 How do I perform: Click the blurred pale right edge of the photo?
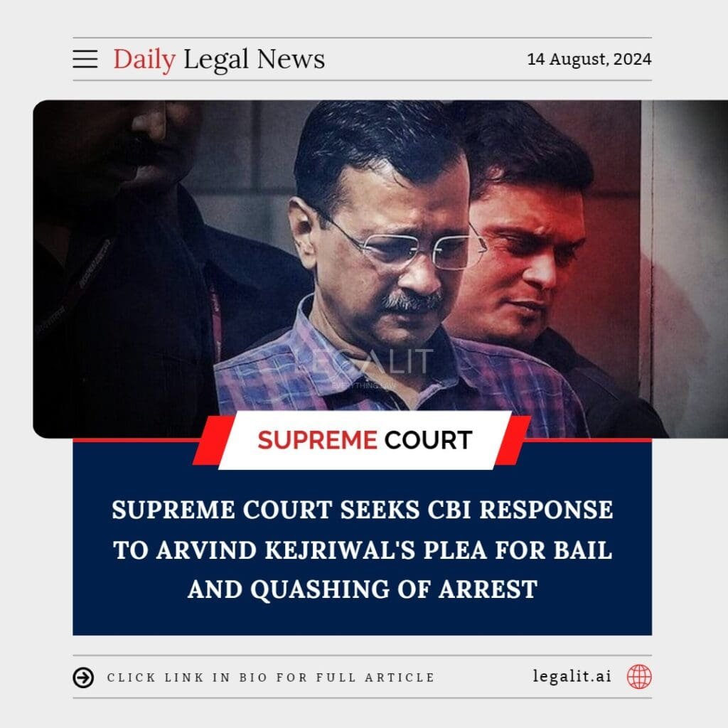point(689,269)
